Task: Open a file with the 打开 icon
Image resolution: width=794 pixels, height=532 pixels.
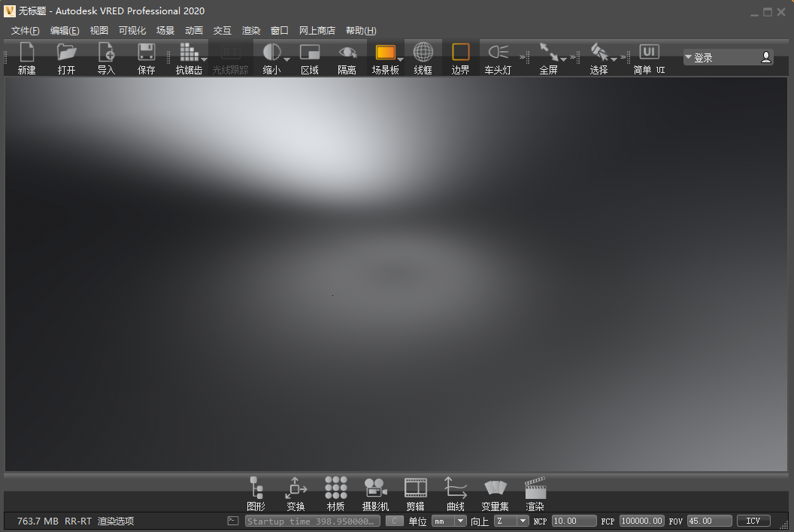Action: pos(66,53)
